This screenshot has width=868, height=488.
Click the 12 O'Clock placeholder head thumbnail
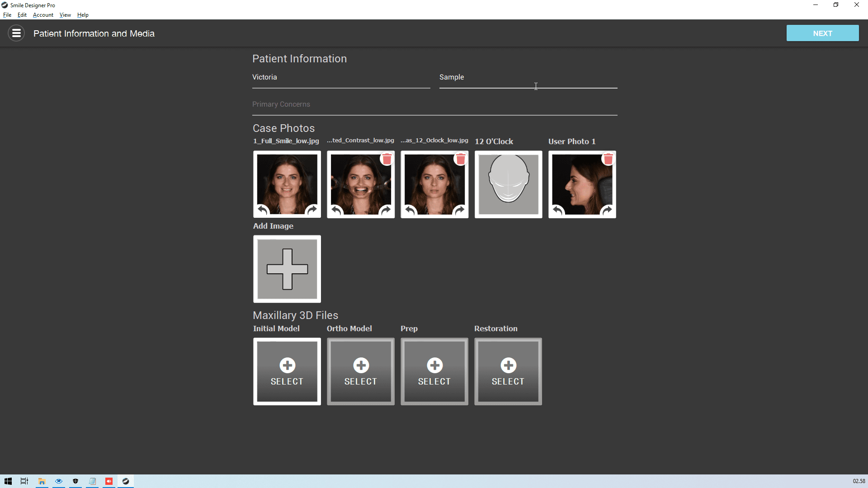508,184
